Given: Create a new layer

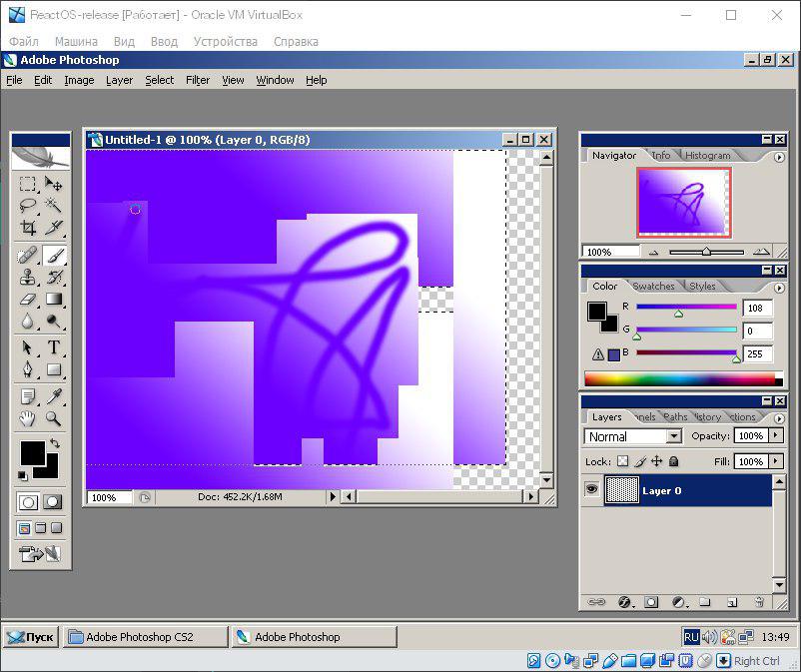Looking at the screenshot, I should click(730, 602).
